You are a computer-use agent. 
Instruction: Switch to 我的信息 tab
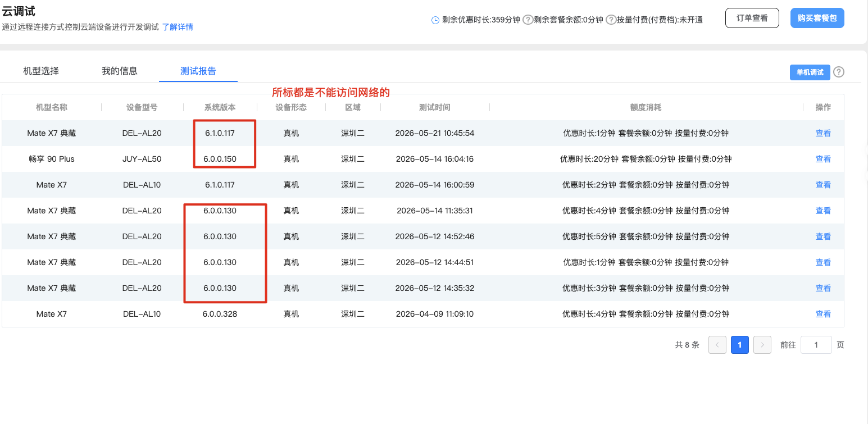(120, 71)
